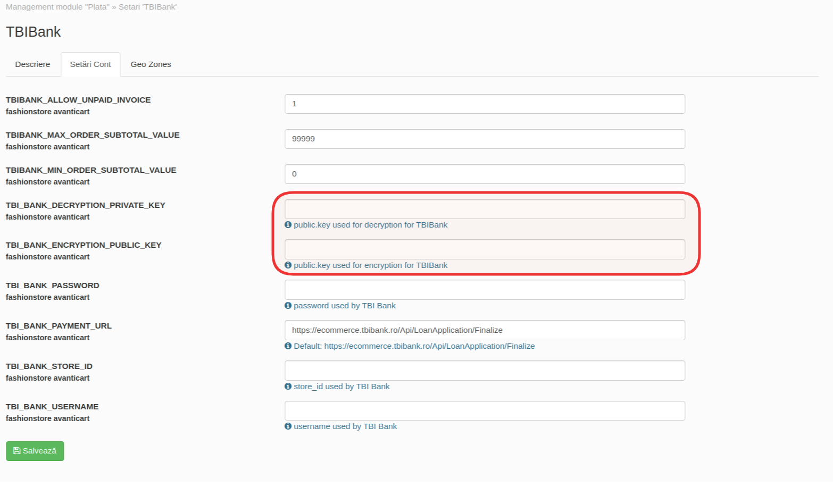The image size is (833, 504).
Task: Click the TBI_BANK_PAYMENT_URL label
Action: tap(59, 326)
